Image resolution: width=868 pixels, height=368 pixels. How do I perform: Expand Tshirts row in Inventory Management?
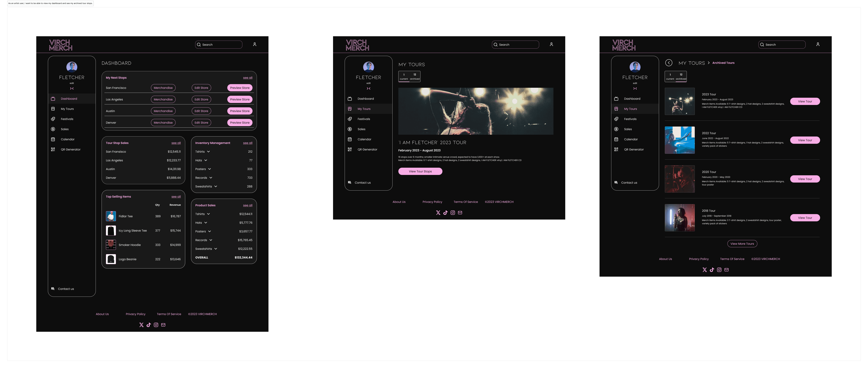point(208,152)
